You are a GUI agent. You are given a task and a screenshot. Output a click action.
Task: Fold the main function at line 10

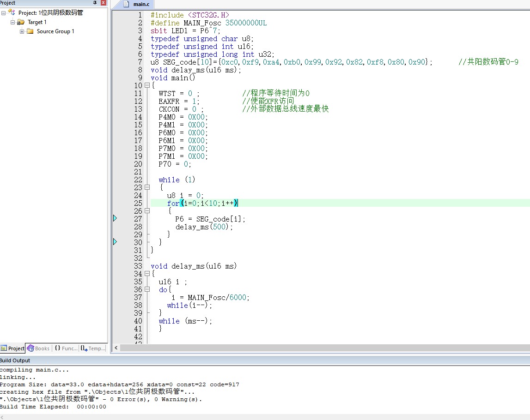point(147,85)
